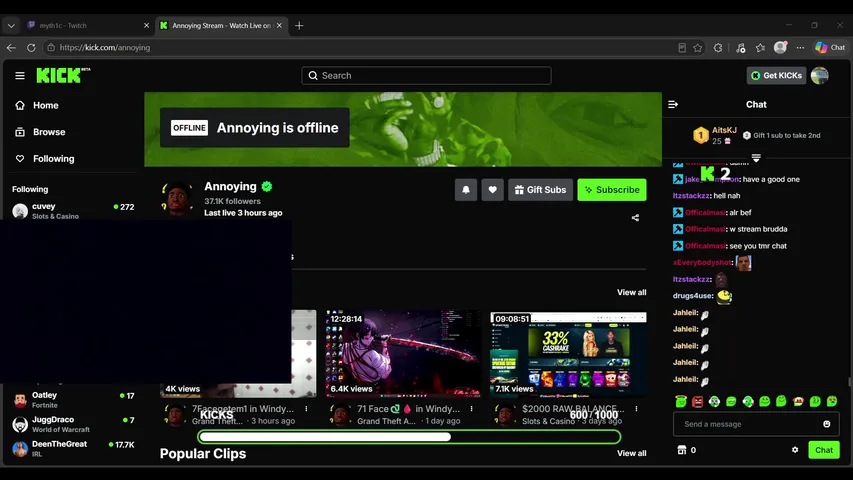This screenshot has width=853, height=480.
Task: Open the DeenTheGreat channel in Following
Action: click(73, 448)
